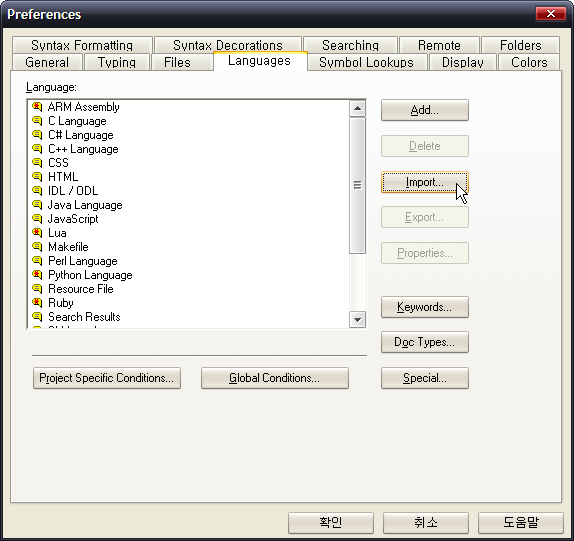The height and width of the screenshot is (541, 574).
Task: Click the language list scroll down arrow
Action: 357,320
